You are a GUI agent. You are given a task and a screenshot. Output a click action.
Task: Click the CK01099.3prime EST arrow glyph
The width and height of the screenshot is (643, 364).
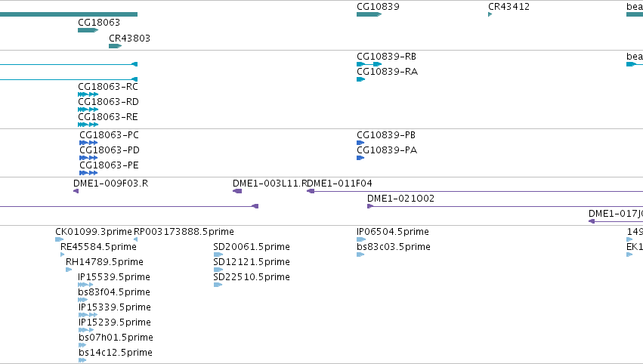pos(60,239)
